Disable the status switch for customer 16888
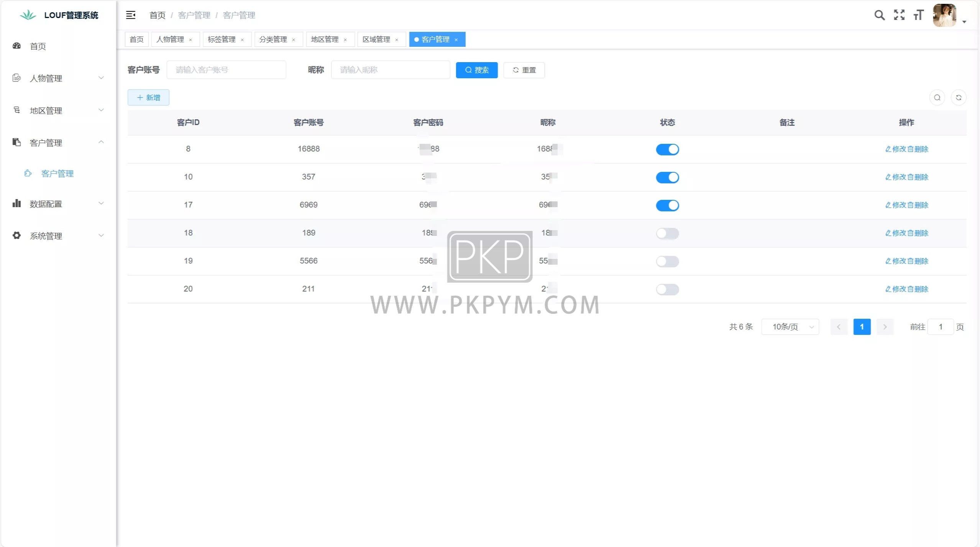The height and width of the screenshot is (547, 980). click(x=667, y=149)
